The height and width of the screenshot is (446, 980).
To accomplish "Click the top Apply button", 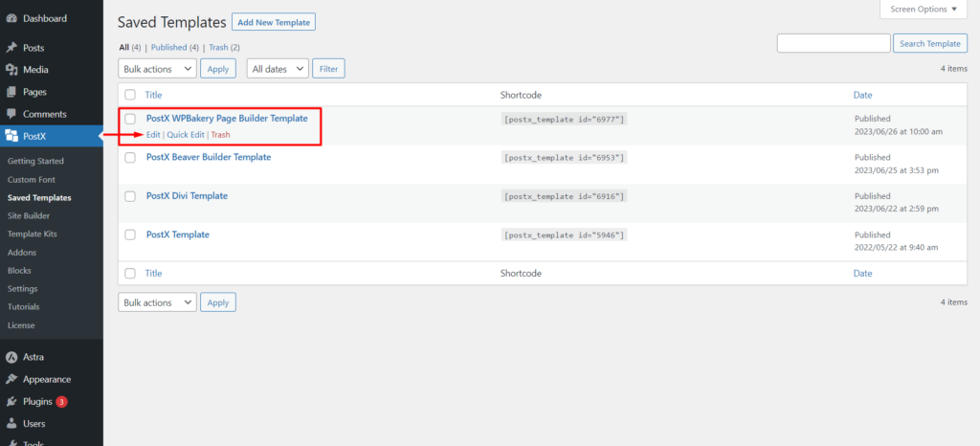I will (218, 69).
